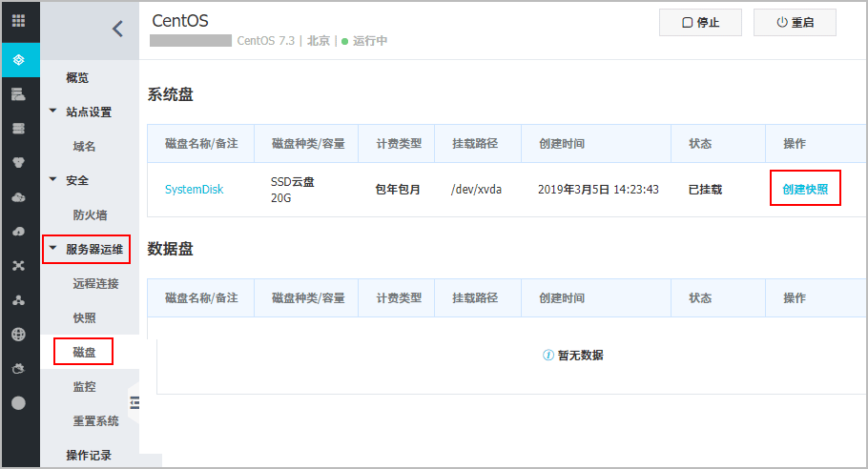Screen dimensions: 868x469
Task: Click the cross-arrows icon in left rail
Action: click(x=19, y=265)
